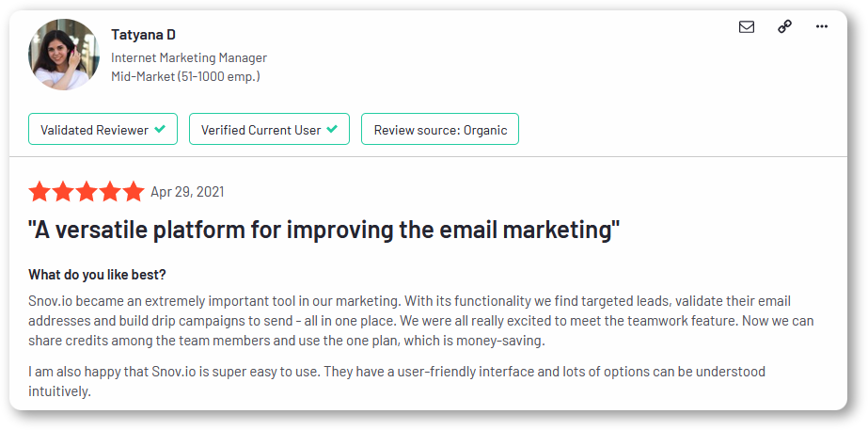The height and width of the screenshot is (430, 868).
Task: Click the Verified Current User badge label
Action: click(x=260, y=130)
